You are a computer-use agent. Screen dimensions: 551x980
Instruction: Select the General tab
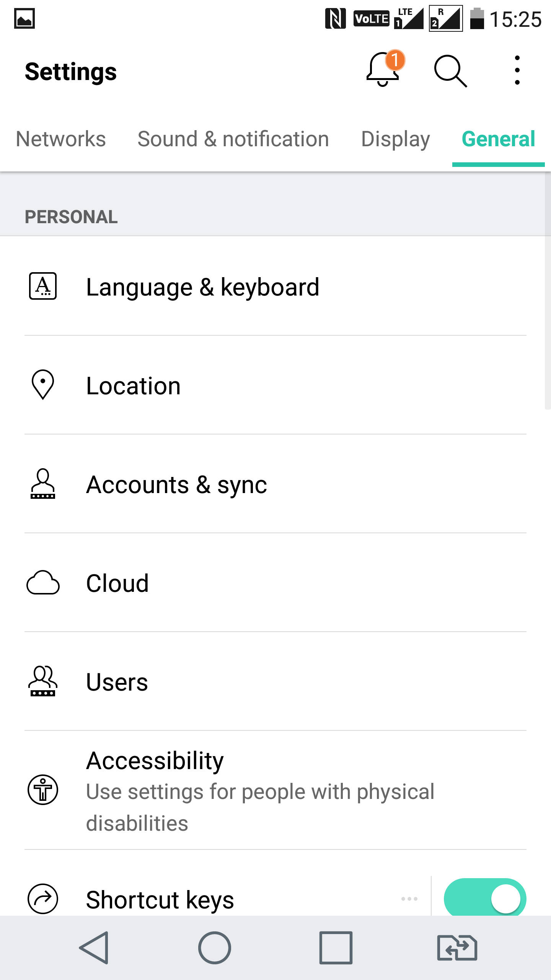(498, 139)
